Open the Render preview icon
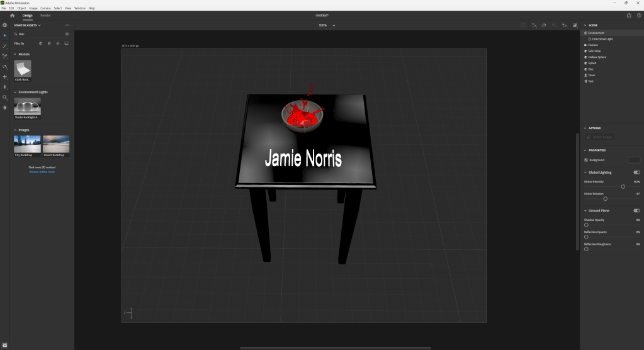This screenshot has height=350, width=644. click(x=574, y=25)
